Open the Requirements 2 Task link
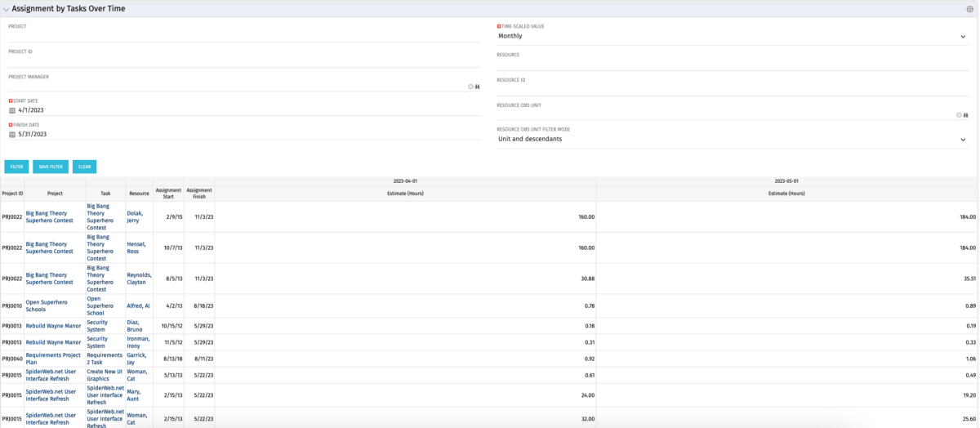This screenshot has height=428, width=980. pyautogui.click(x=105, y=359)
